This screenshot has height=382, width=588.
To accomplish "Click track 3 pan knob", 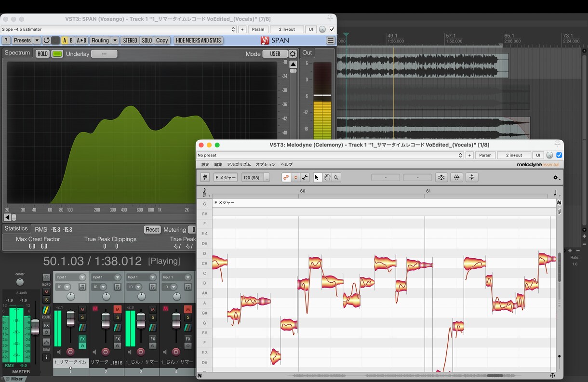I will [x=141, y=296].
